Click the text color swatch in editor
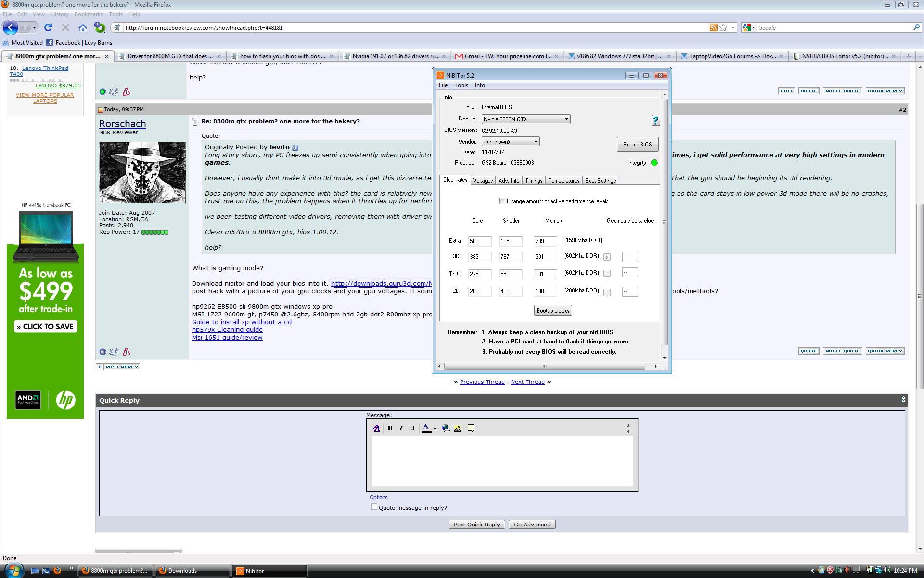This screenshot has height=578, width=924. [x=426, y=428]
